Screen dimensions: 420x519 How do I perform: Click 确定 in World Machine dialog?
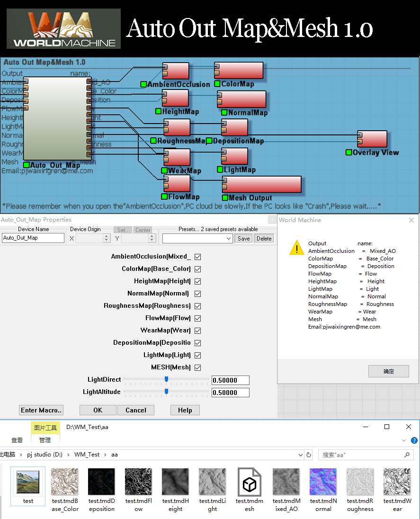pyautogui.click(x=389, y=371)
